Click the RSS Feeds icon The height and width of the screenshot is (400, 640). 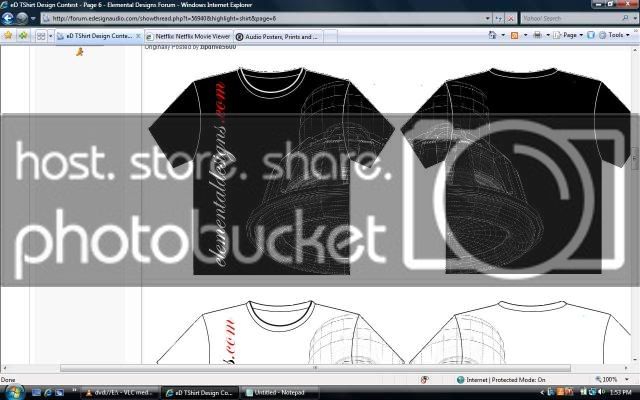[515, 36]
